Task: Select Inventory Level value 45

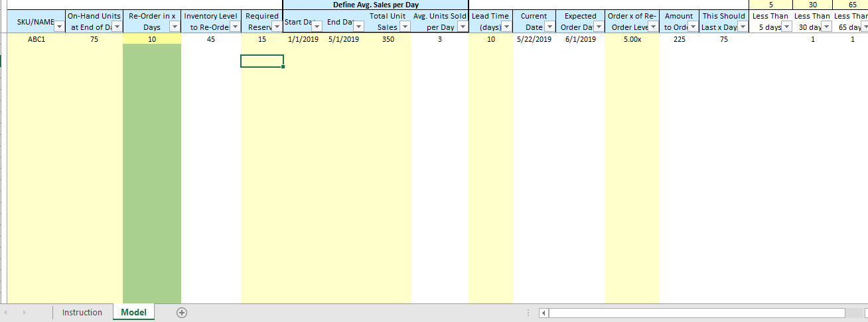Action: click(x=211, y=39)
